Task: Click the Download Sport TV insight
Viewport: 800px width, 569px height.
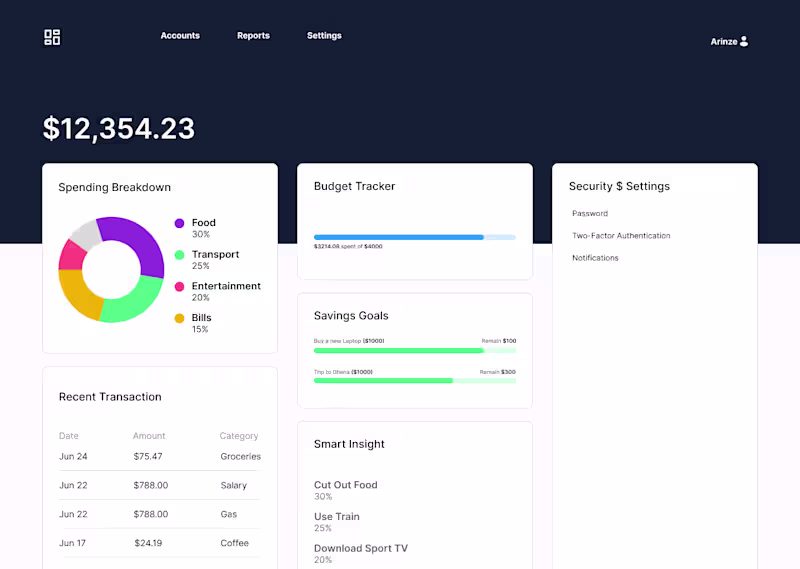Action: point(361,549)
